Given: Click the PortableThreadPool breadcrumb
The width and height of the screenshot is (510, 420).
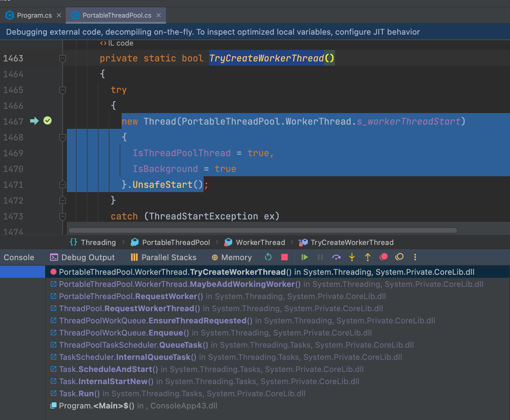Looking at the screenshot, I should click(176, 242).
